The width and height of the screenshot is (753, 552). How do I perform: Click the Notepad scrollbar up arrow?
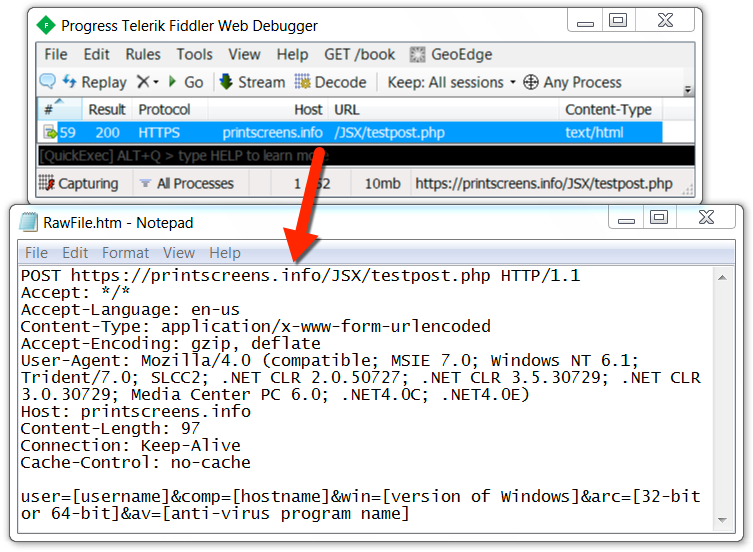click(722, 277)
